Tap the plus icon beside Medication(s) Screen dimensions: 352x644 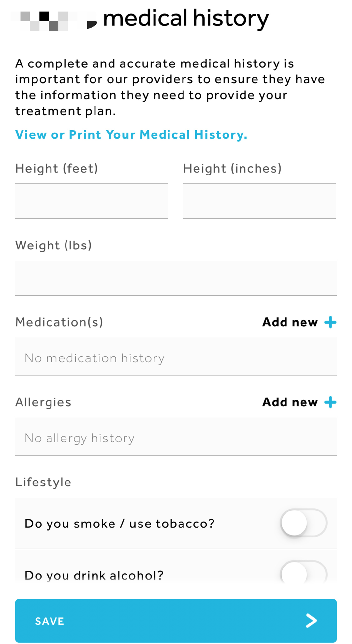(330, 322)
